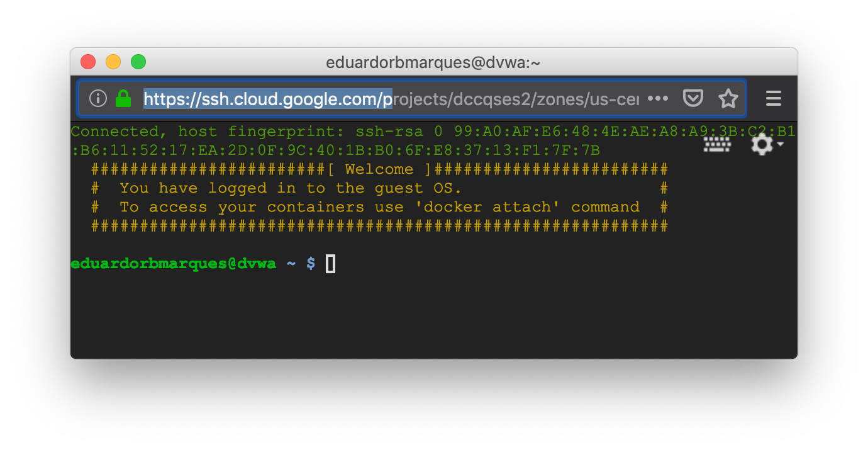Click the ssh.cloud.google.com address bar
The image size is (868, 452).
click(x=267, y=99)
